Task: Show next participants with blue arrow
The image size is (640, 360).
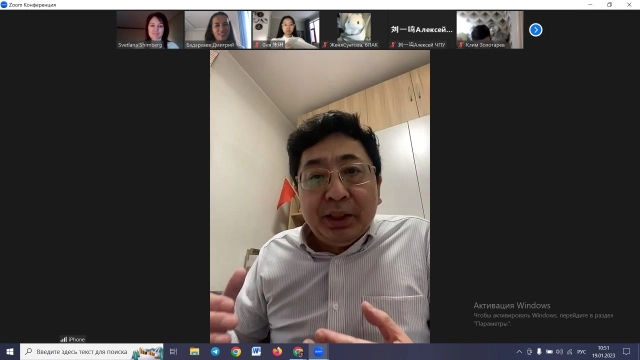Action: 536,30
